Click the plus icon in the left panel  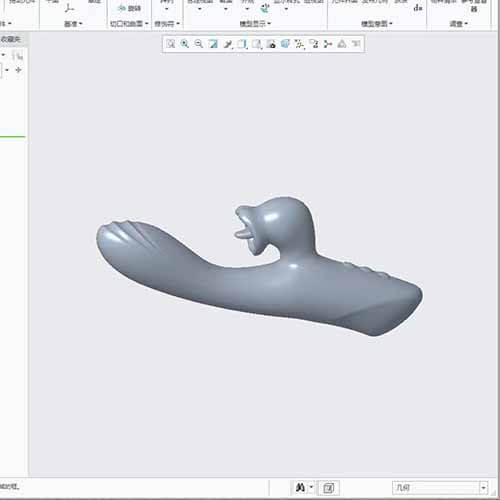coord(18,70)
